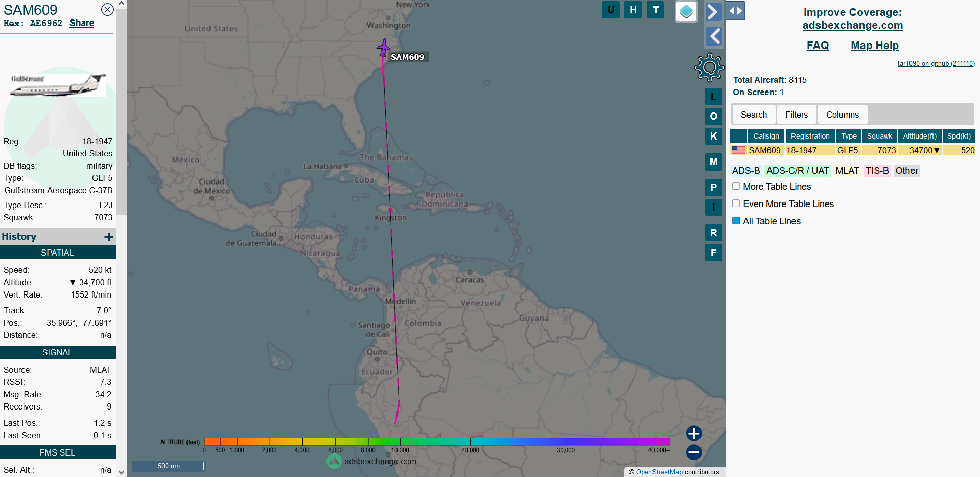The height and width of the screenshot is (477, 980).
Task: Click the TIS-B source legend label
Action: click(x=877, y=171)
